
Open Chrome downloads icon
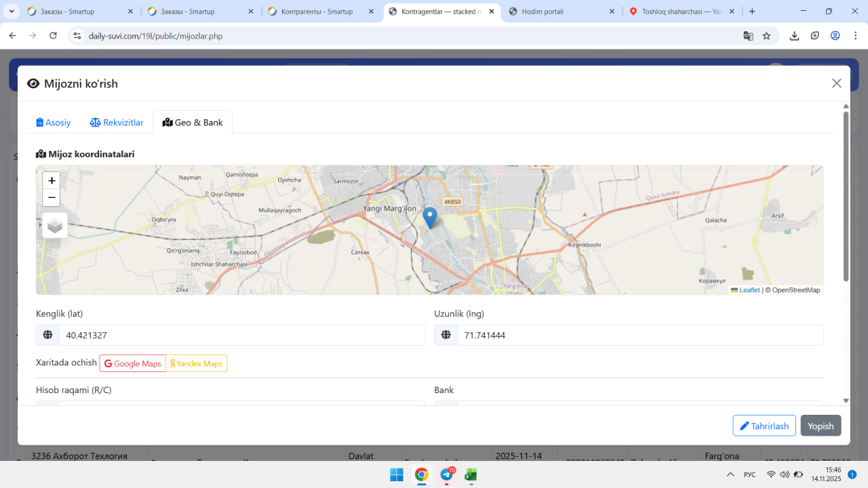(x=794, y=36)
